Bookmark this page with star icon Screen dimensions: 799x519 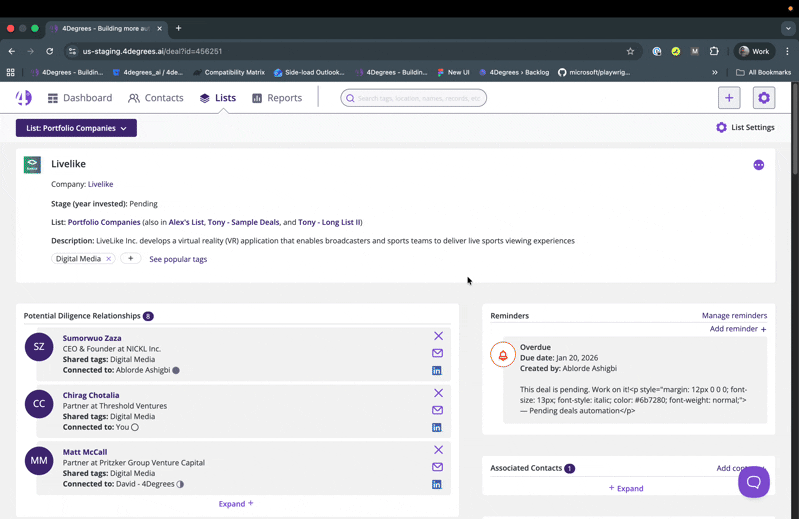[x=630, y=51]
